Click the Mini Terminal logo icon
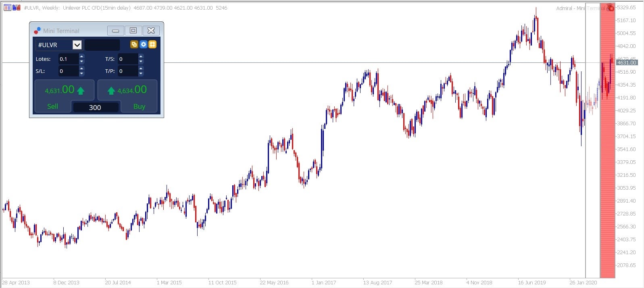This screenshot has width=644, height=288. (37, 31)
